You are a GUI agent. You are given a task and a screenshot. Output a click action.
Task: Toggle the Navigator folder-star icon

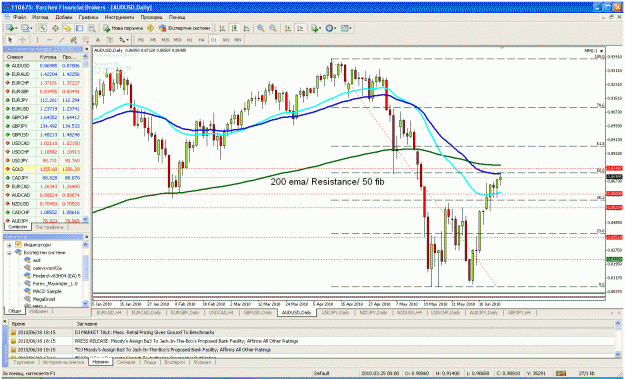[67, 28]
